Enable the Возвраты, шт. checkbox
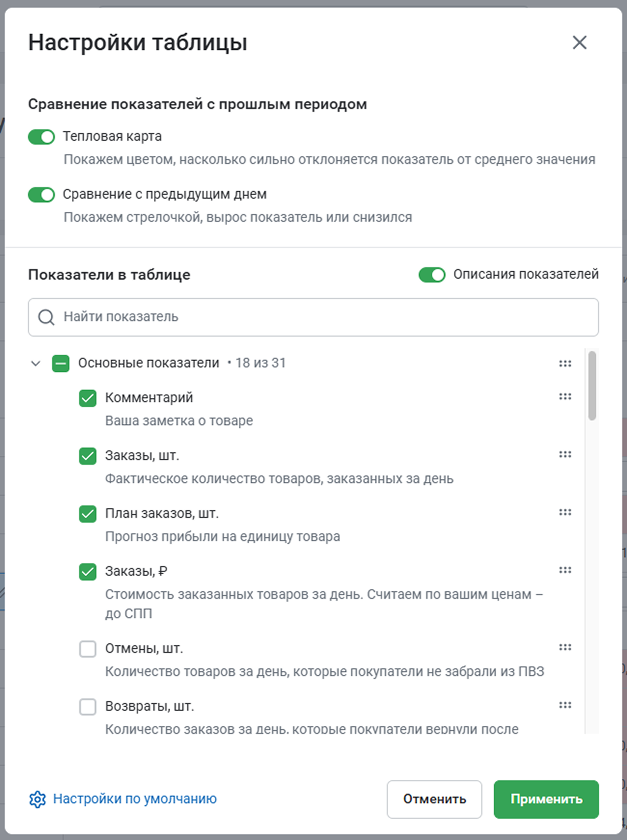The height and width of the screenshot is (840, 627). click(88, 707)
